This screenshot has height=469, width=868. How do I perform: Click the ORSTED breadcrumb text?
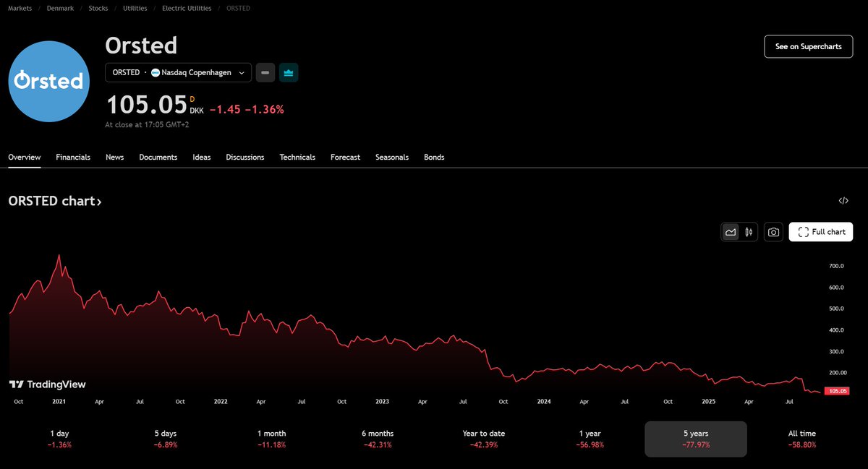(239, 8)
